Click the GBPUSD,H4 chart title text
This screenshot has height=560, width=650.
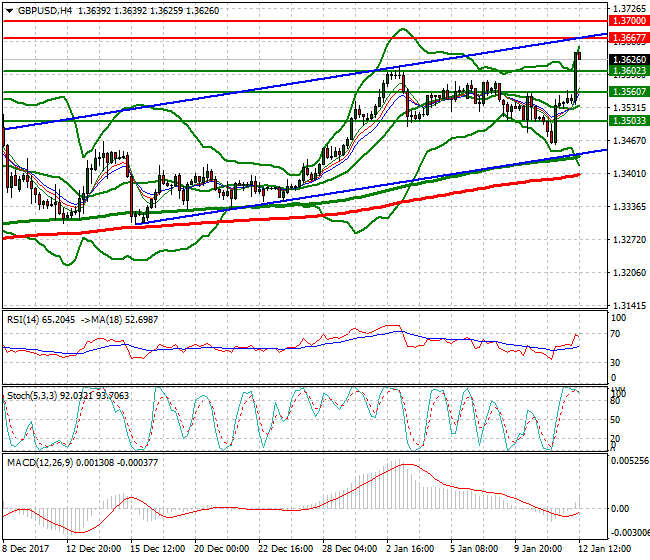click(x=45, y=11)
